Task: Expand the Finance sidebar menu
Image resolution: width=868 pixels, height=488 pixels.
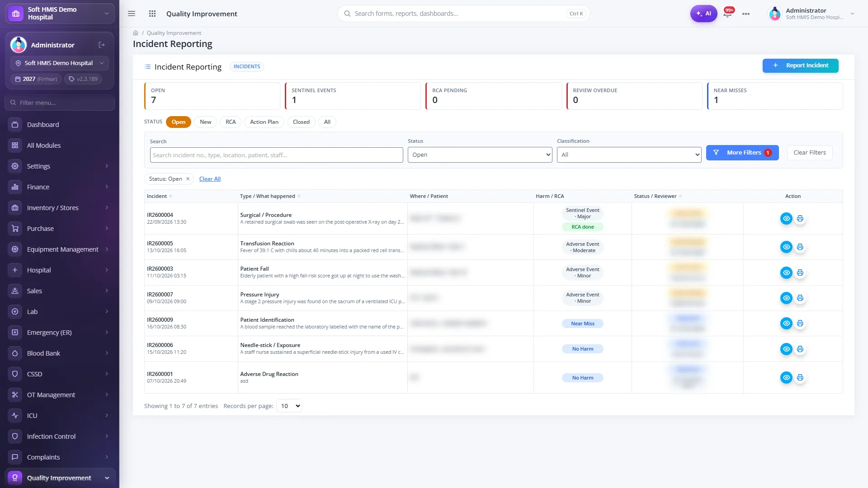Action: tap(60, 187)
